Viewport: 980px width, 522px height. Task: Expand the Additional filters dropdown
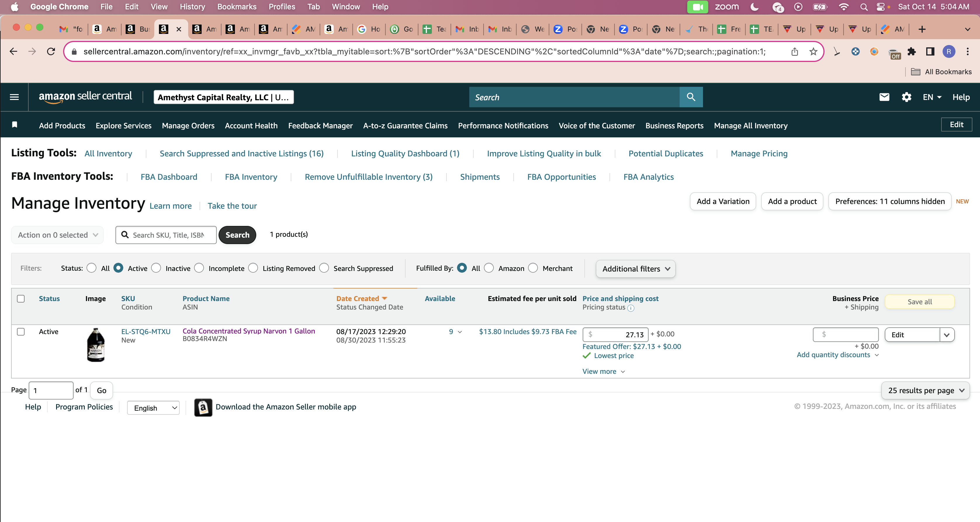[636, 269]
